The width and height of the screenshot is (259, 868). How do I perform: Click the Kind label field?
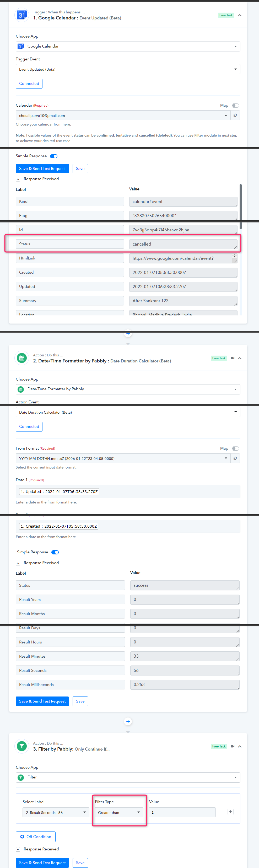pos(70,201)
